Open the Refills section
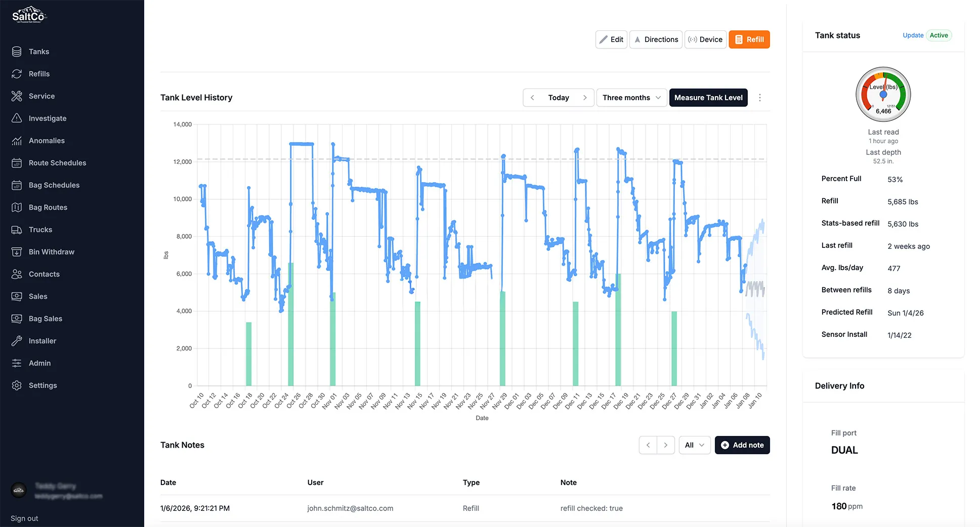Viewport: 980px width, 527px height. tap(17, 74)
